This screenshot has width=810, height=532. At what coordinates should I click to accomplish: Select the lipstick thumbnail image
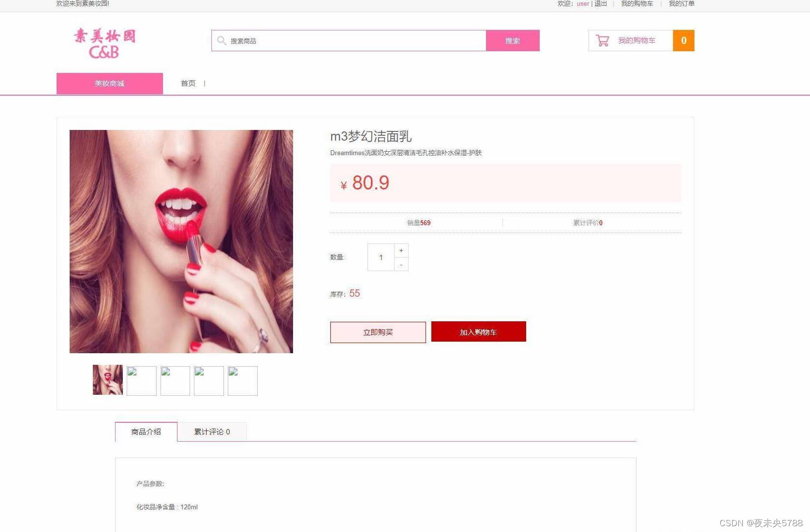pyautogui.click(x=108, y=380)
